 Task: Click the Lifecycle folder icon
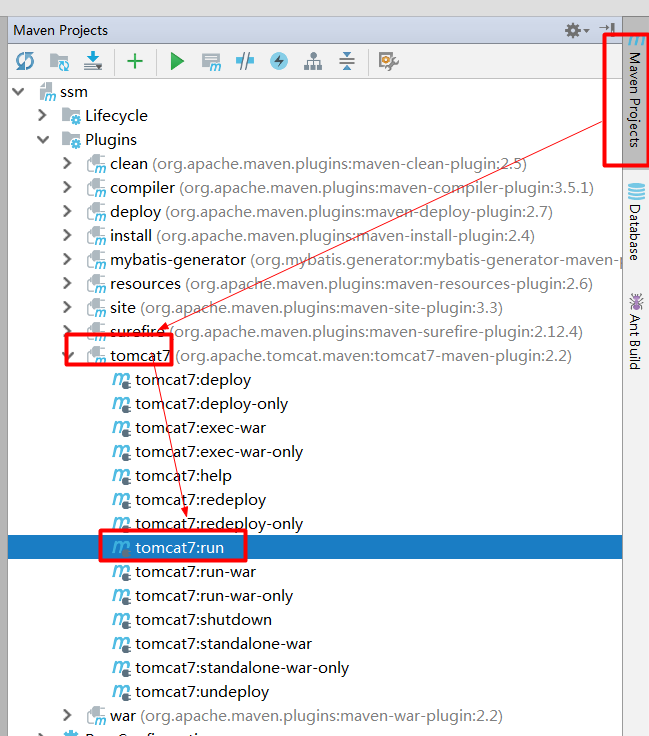pos(71,115)
